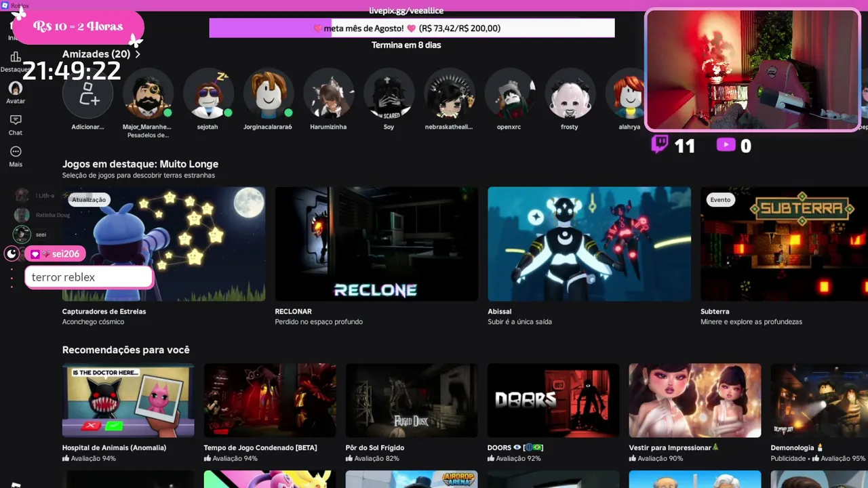
Task: Click the Atualização badge on Capturadores
Action: click(x=89, y=200)
